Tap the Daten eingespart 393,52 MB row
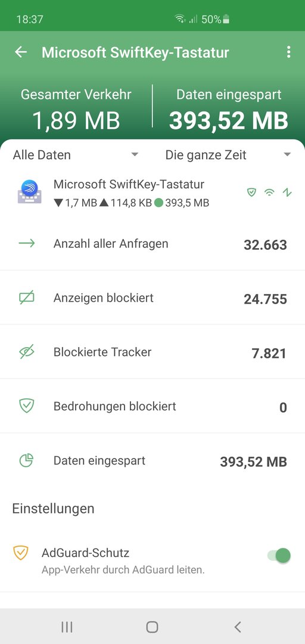Screen dimensions: 305x644 (x=152, y=460)
